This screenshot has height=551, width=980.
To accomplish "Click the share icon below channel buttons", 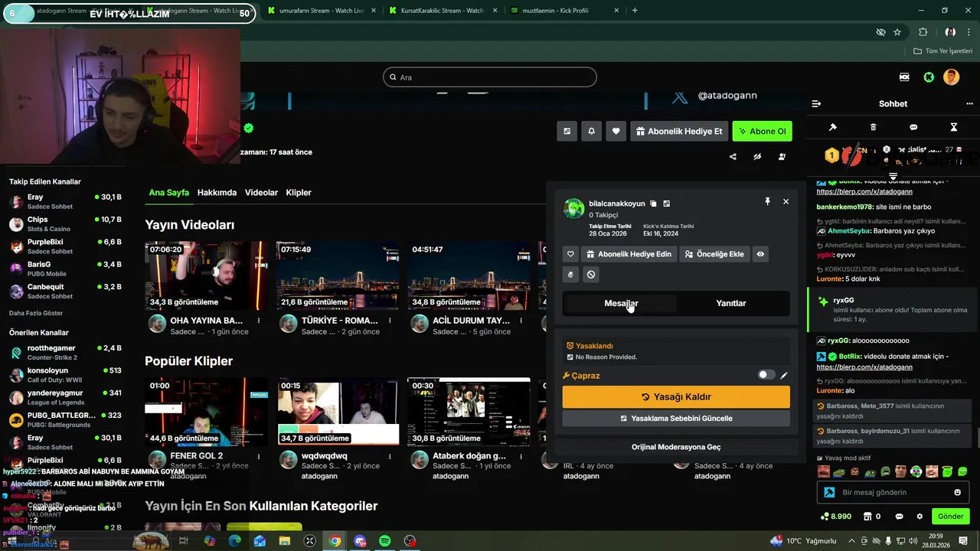I will (733, 157).
